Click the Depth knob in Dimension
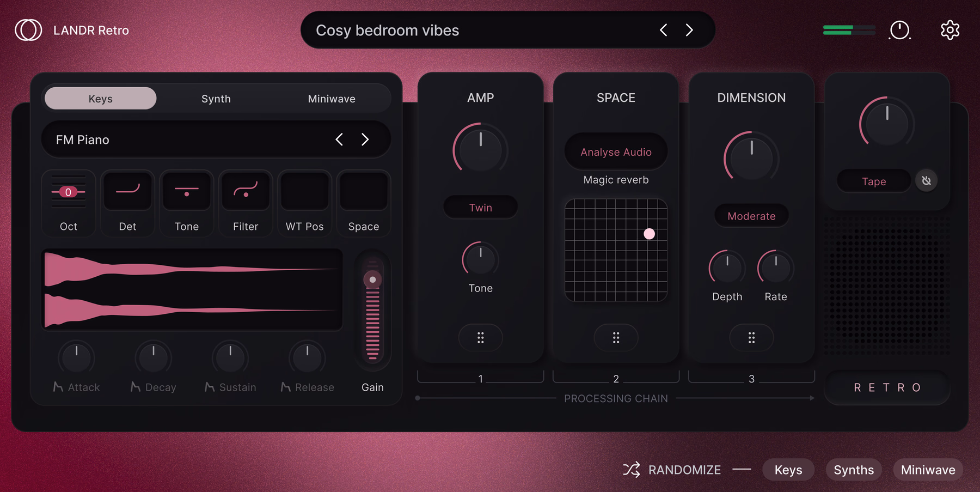This screenshot has width=980, height=492. 727,268
